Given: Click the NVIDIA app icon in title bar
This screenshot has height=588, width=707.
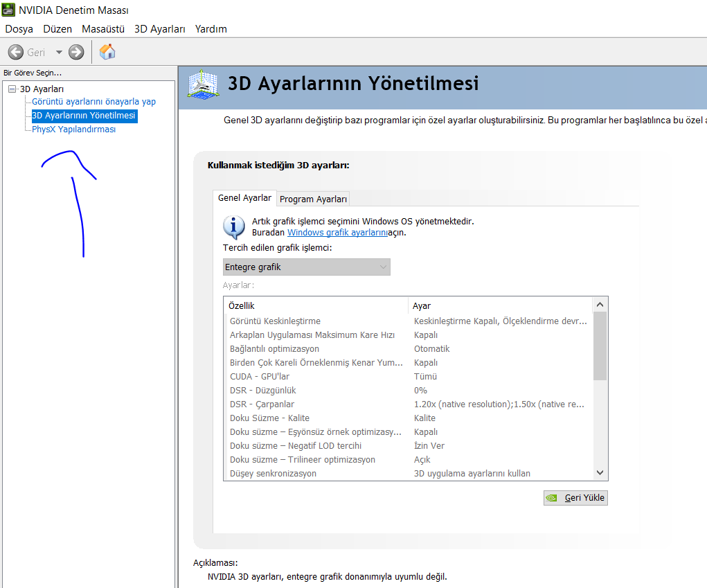Looking at the screenshot, I should click(x=8, y=10).
